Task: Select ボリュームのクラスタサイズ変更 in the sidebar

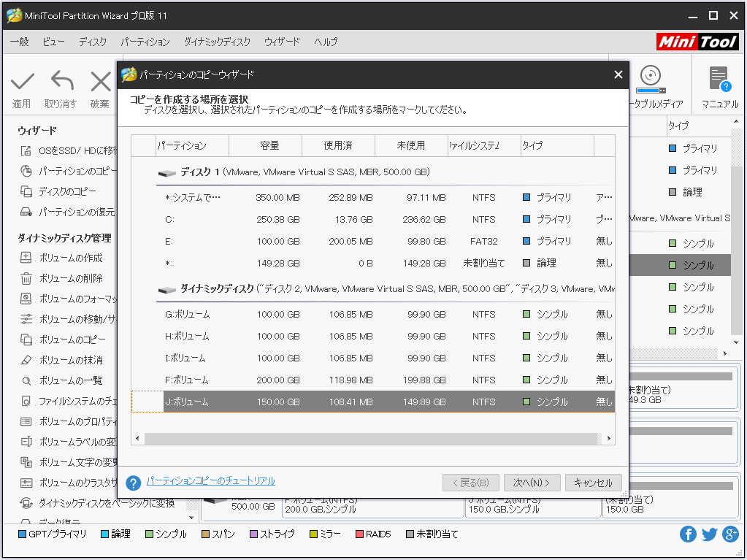Action: 69,483
